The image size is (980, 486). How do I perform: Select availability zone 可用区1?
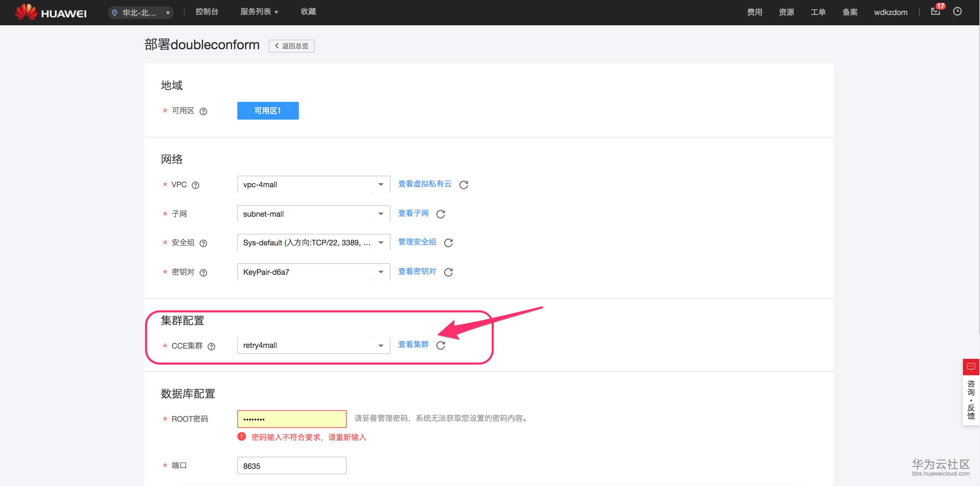[268, 111]
